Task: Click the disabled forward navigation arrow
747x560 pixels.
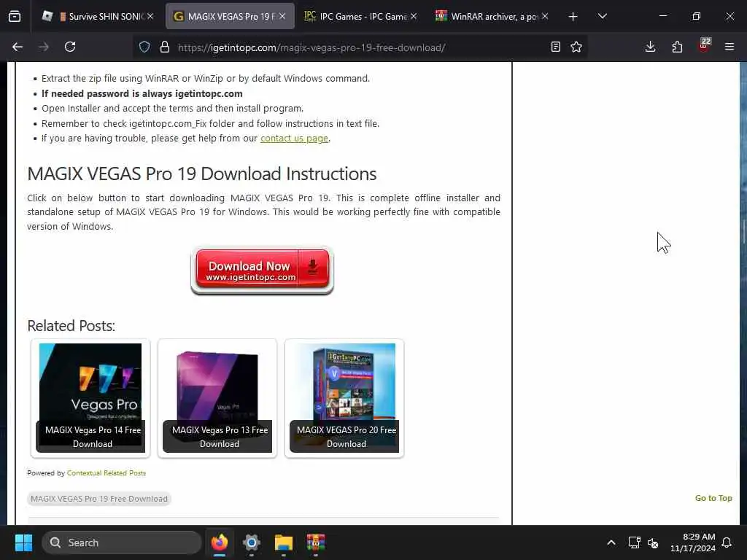Action: 44,47
